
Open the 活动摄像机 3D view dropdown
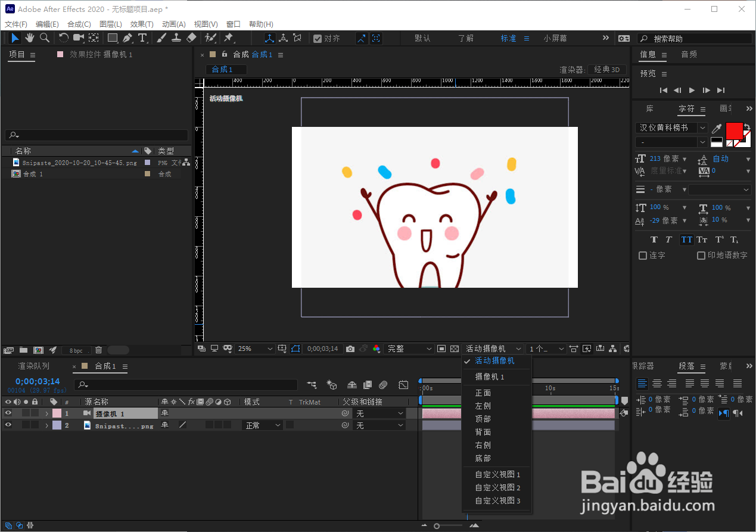point(493,349)
